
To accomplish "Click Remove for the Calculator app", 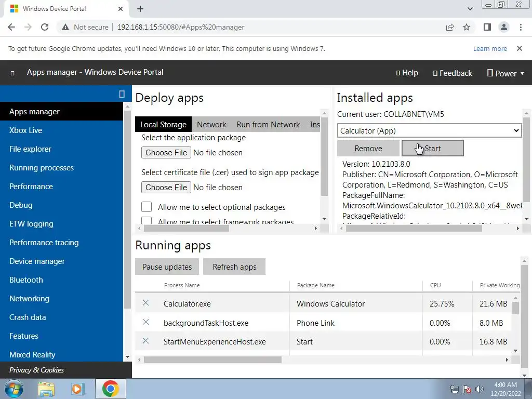I will [368, 148].
